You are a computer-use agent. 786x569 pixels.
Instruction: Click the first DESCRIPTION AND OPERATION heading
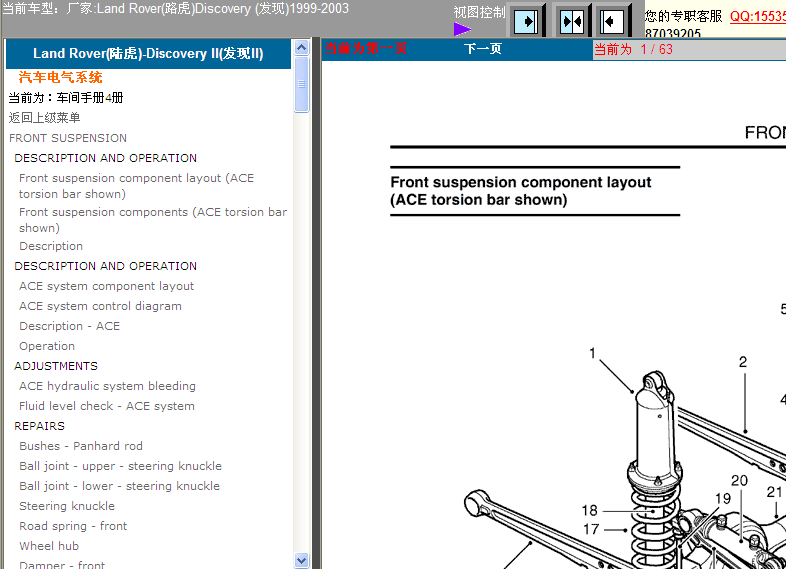(x=106, y=158)
